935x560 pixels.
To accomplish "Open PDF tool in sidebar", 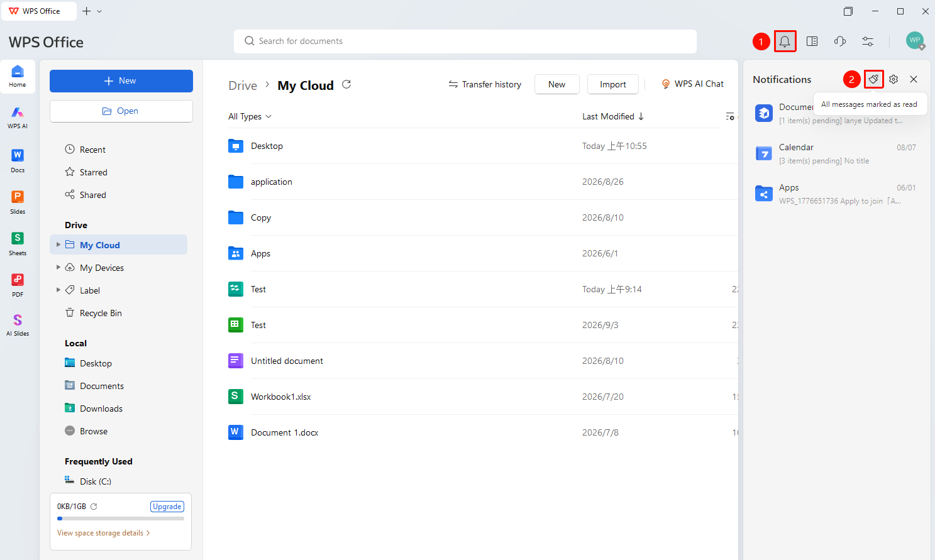I will click(18, 285).
